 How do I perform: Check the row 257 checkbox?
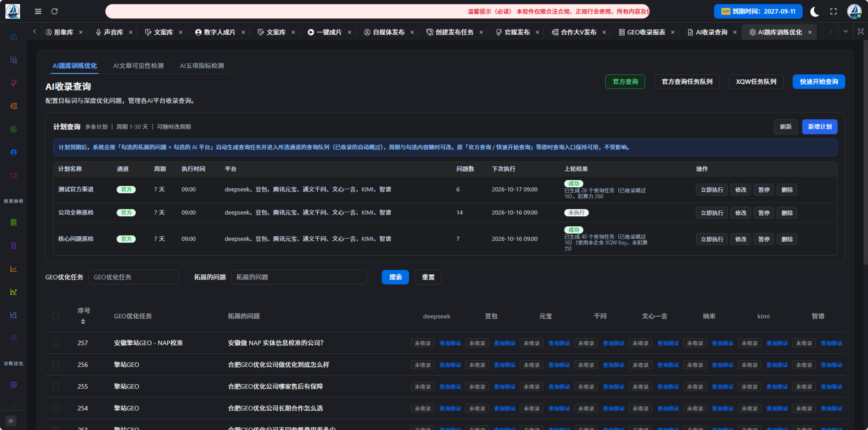tap(56, 343)
